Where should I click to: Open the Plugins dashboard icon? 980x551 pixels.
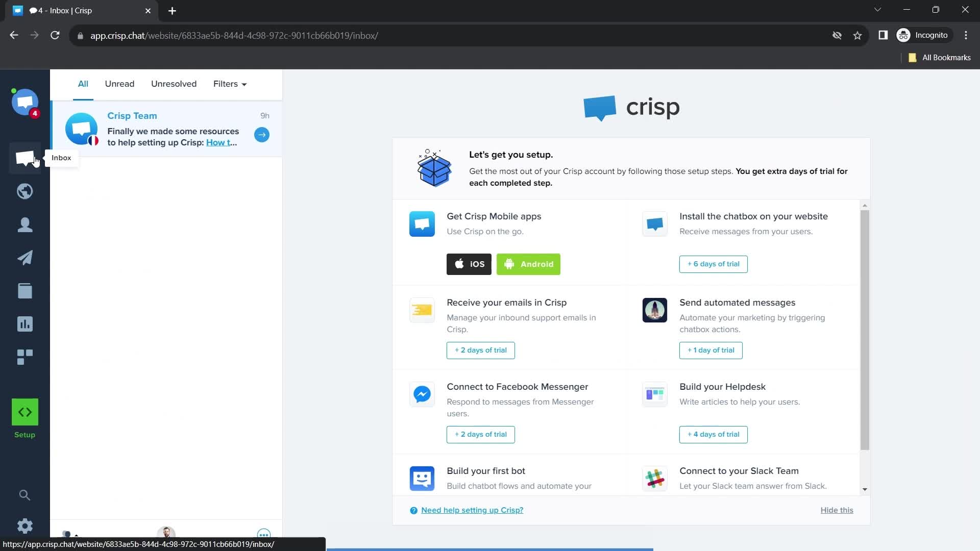tap(25, 357)
